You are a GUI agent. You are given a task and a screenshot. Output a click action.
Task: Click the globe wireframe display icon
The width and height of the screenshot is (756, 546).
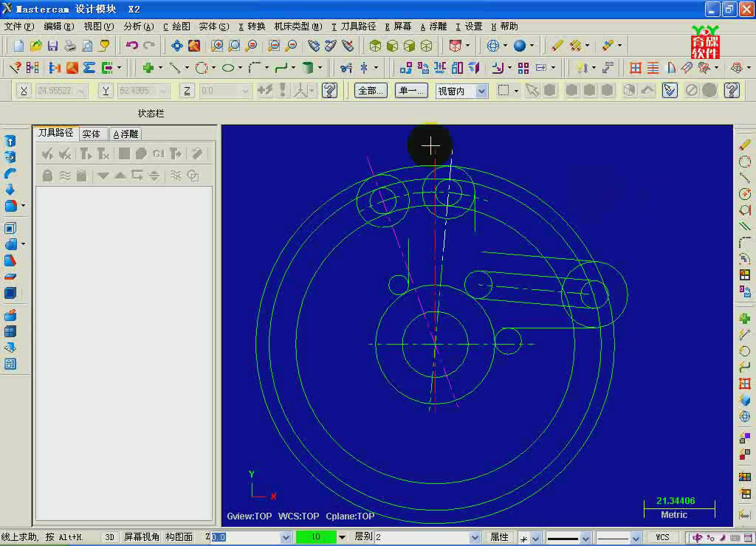pos(492,46)
